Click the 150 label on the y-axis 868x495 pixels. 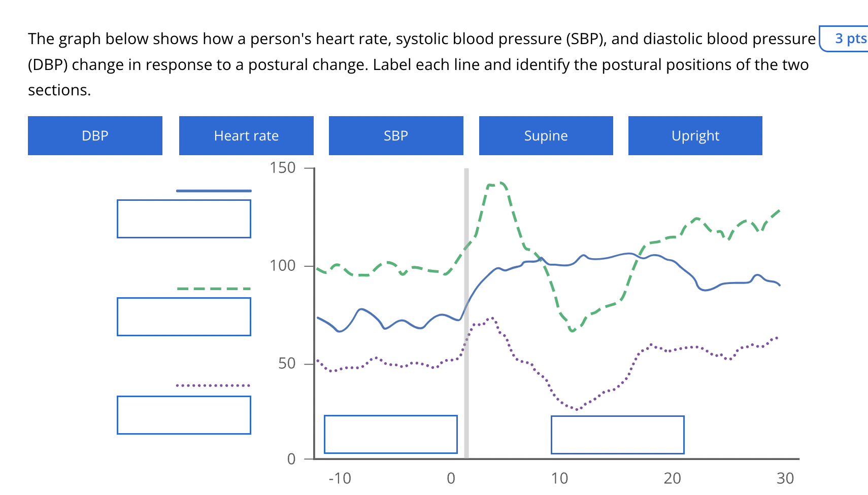(285, 167)
